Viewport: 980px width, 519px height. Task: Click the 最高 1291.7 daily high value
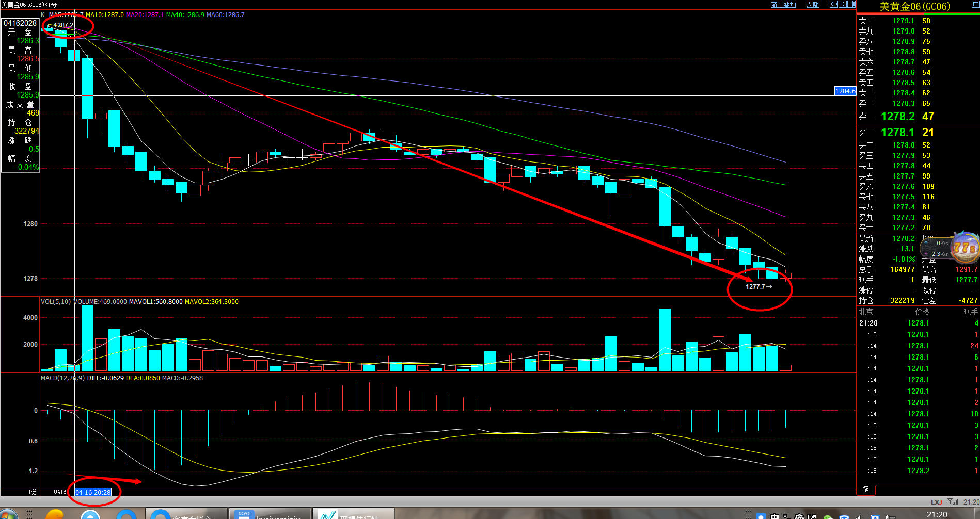tap(966, 270)
